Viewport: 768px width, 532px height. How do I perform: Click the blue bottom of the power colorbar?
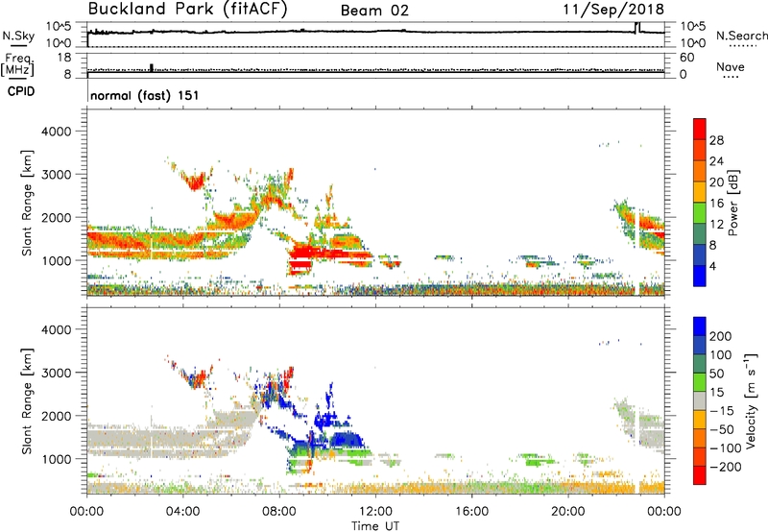click(x=700, y=277)
